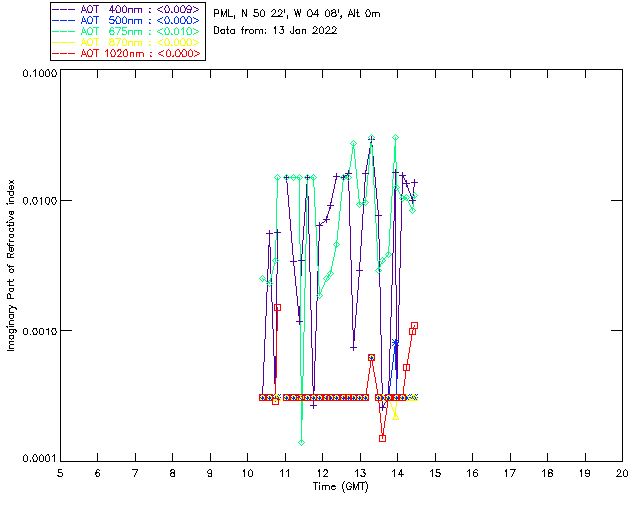Click the AOT 1020nm legend entry

tap(127, 53)
